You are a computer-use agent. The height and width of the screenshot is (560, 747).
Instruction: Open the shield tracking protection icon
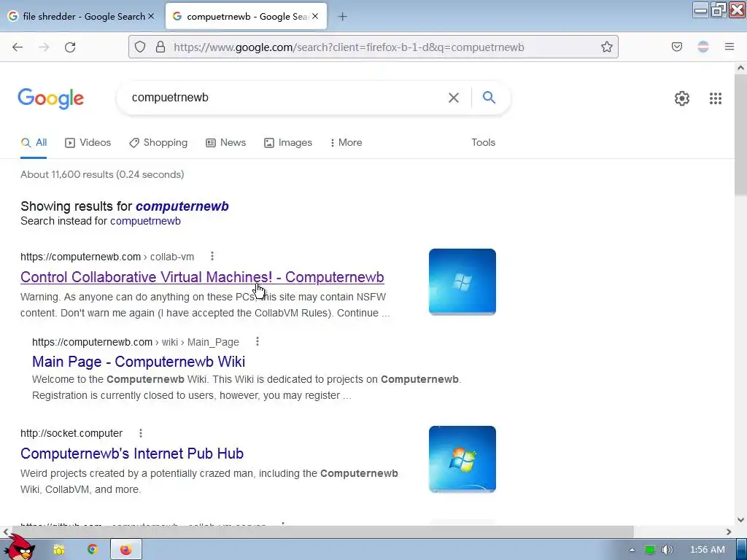139,47
